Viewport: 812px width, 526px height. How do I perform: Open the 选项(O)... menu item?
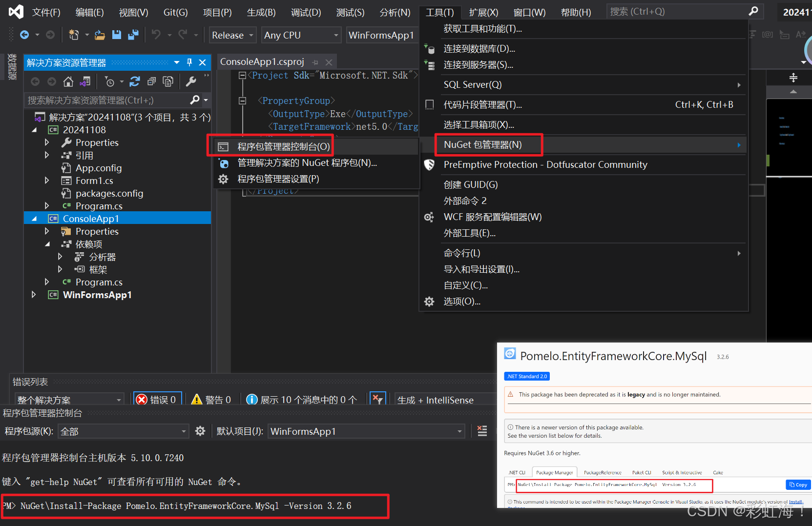(x=461, y=302)
